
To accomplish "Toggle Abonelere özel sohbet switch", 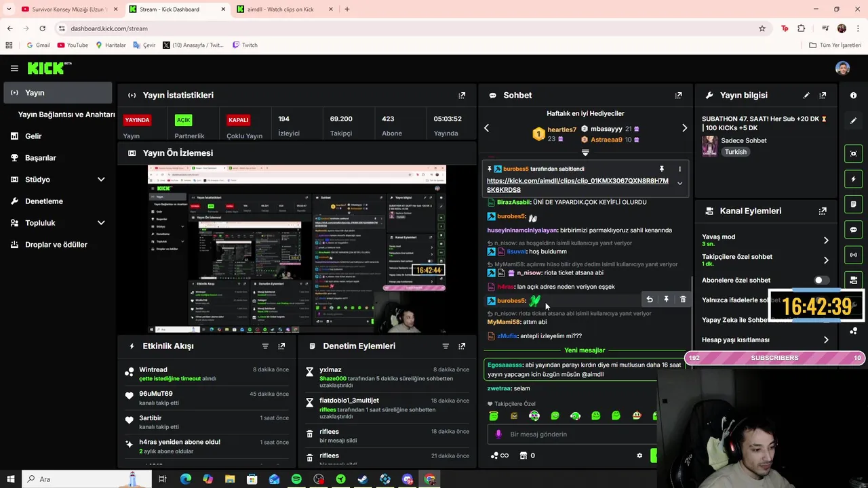I will pyautogui.click(x=821, y=280).
